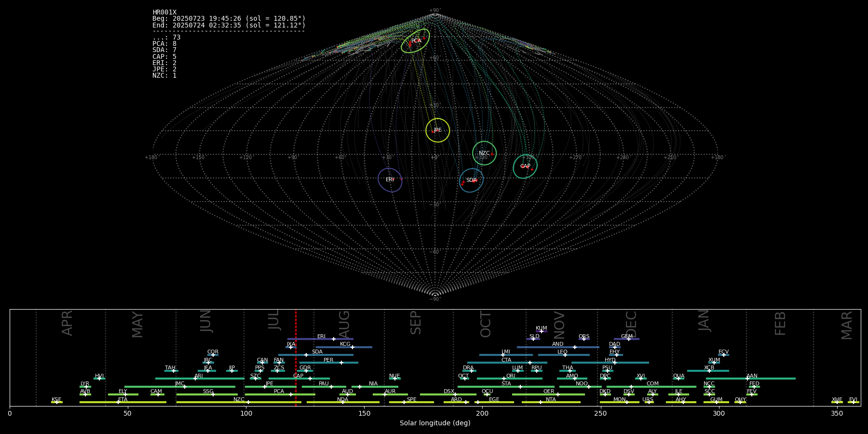
Task: Click the 'NZC: 1' count in the legend
Action: pyautogui.click(x=164, y=75)
